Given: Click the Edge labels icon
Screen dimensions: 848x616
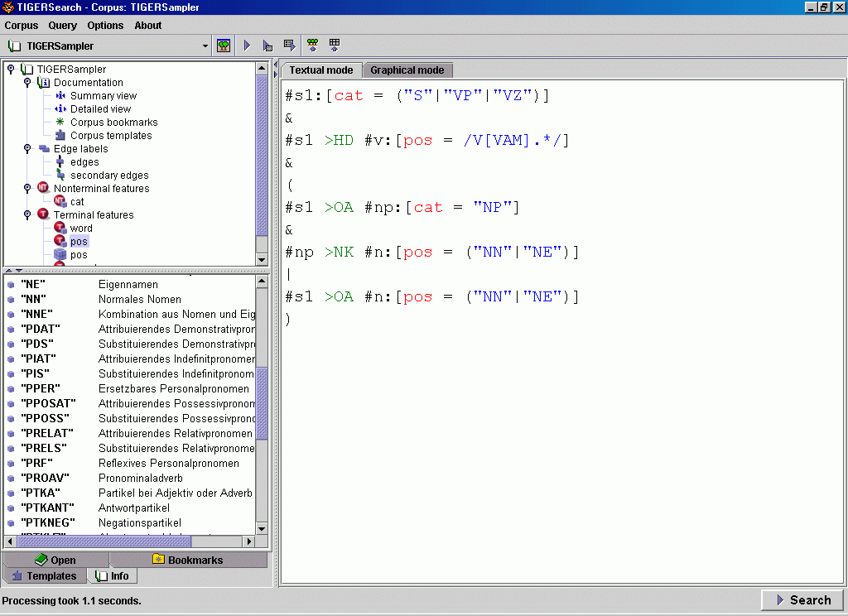Looking at the screenshot, I should [x=44, y=149].
